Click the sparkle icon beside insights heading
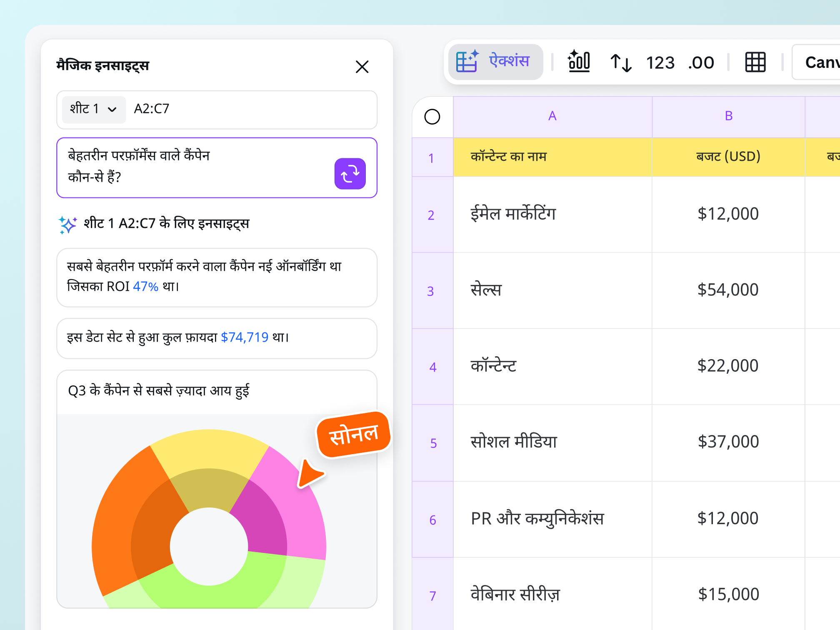This screenshot has width=840, height=630. click(x=67, y=225)
